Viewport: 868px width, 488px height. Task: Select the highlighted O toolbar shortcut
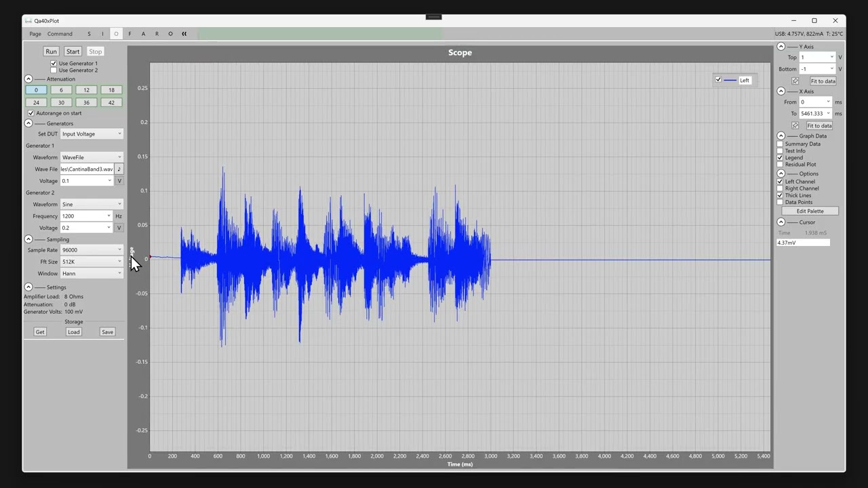[x=116, y=34]
